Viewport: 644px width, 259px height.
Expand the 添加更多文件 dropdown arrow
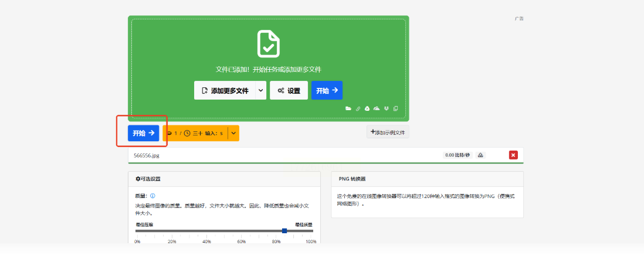tap(260, 91)
